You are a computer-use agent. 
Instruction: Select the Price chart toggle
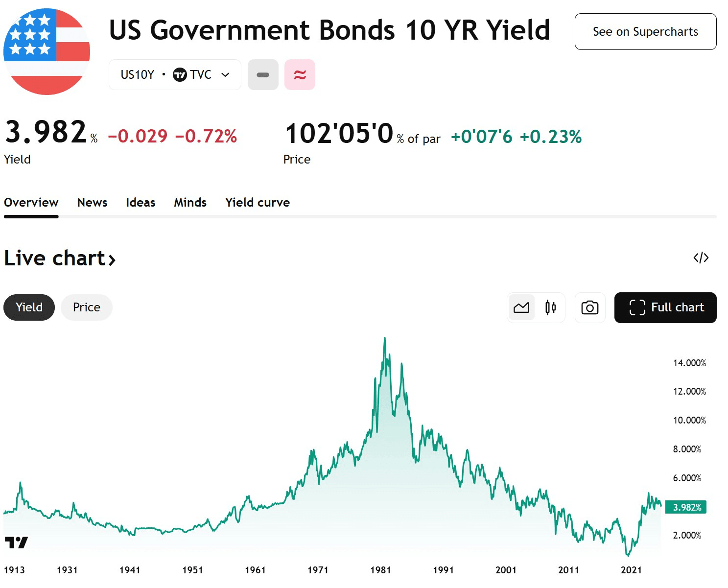(87, 307)
